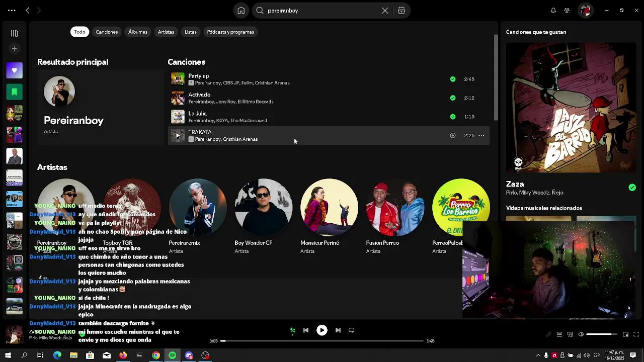The height and width of the screenshot is (362, 644).
Task: Select the Artistas filter
Action: (166, 32)
